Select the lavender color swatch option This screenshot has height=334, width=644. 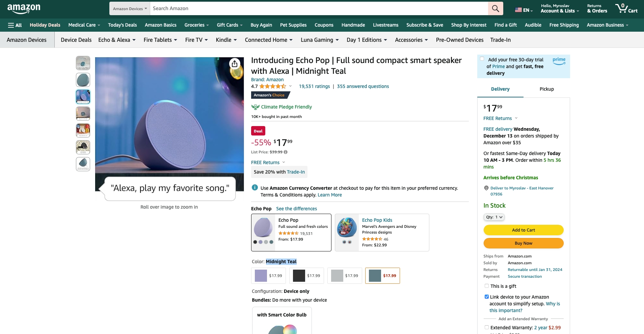pyautogui.click(x=268, y=276)
